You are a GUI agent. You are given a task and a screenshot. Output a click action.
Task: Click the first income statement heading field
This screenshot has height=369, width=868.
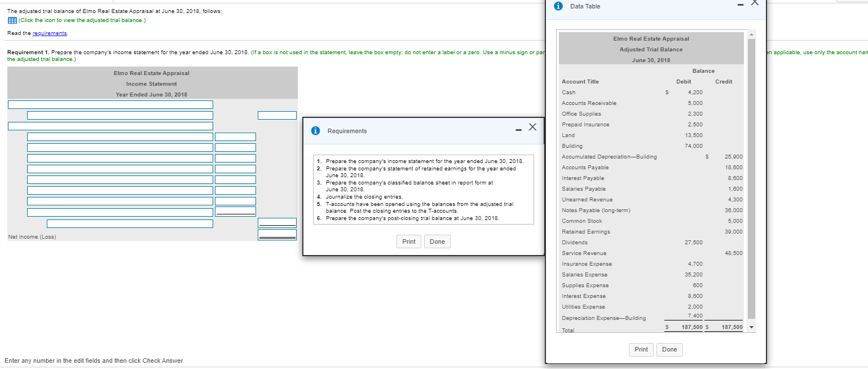tap(111, 104)
